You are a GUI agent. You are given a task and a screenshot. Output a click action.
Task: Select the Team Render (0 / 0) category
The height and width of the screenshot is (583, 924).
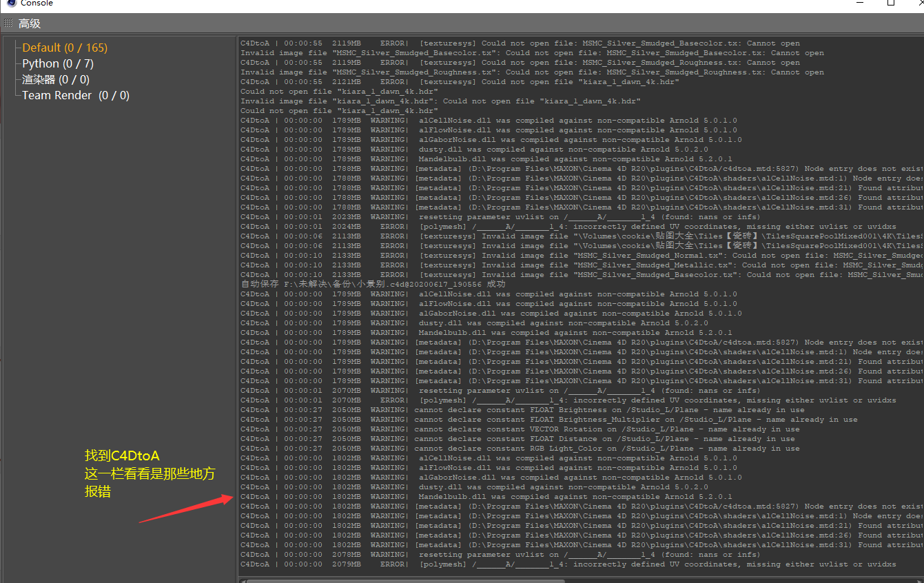coord(75,95)
